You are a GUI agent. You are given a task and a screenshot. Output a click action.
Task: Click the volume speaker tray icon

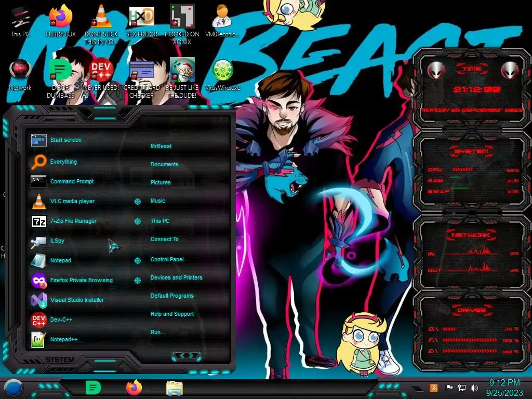[x=474, y=388]
